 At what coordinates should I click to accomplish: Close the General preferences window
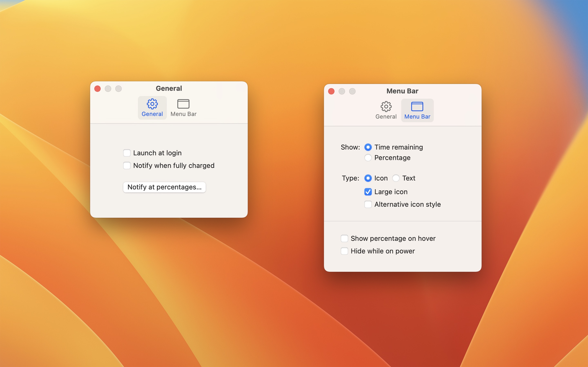pos(97,89)
